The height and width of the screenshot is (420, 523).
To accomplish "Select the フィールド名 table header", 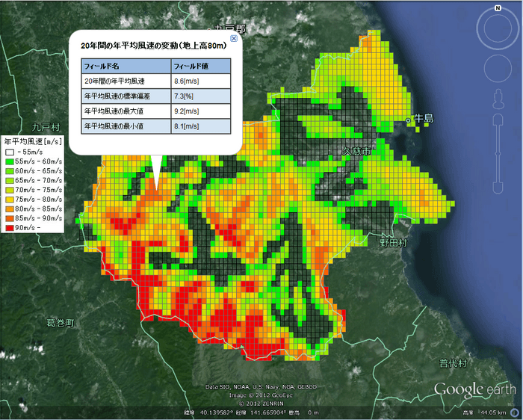I will (x=126, y=66).
